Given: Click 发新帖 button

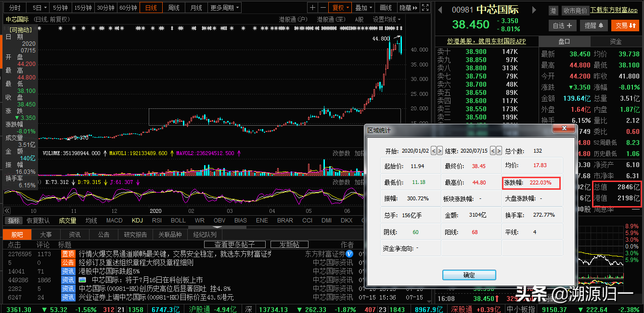Looking at the screenshot, I should click(289, 245).
